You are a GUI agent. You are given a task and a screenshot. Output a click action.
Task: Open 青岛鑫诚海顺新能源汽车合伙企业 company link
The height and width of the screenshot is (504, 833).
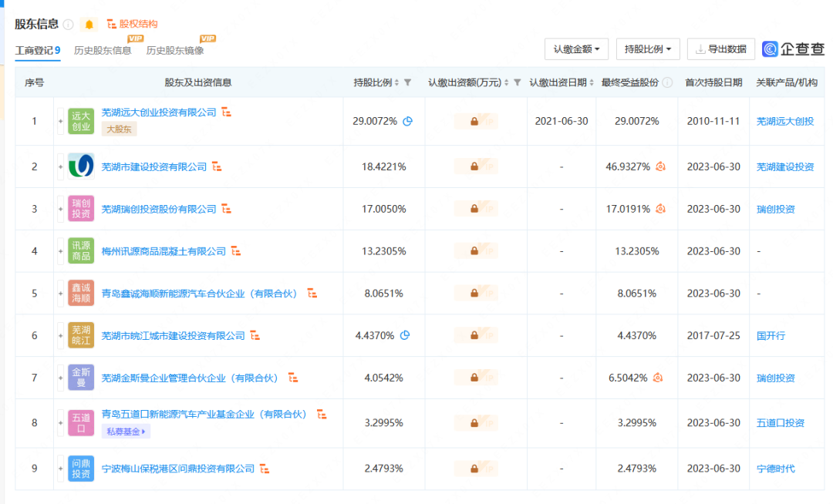pos(200,294)
